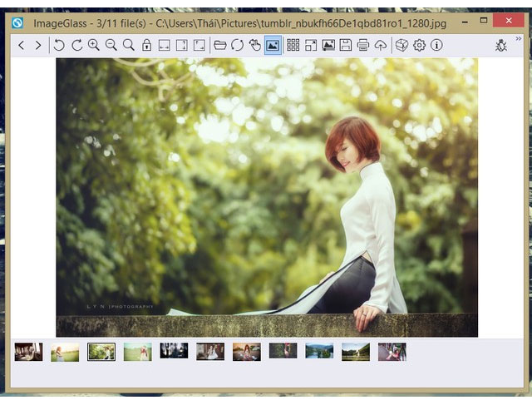Click the upload cloud icon
Screen dimensions: 532x405
(381, 45)
